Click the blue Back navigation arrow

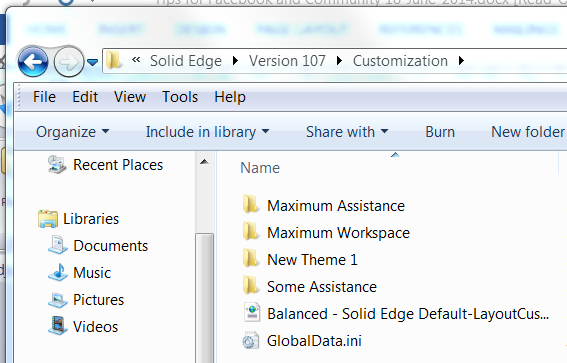click(33, 62)
